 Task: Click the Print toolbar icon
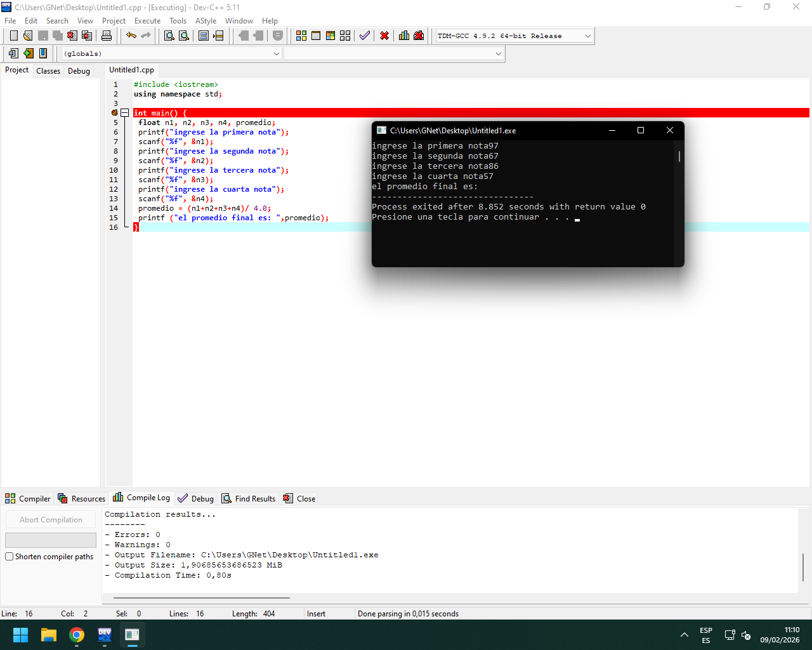click(107, 36)
